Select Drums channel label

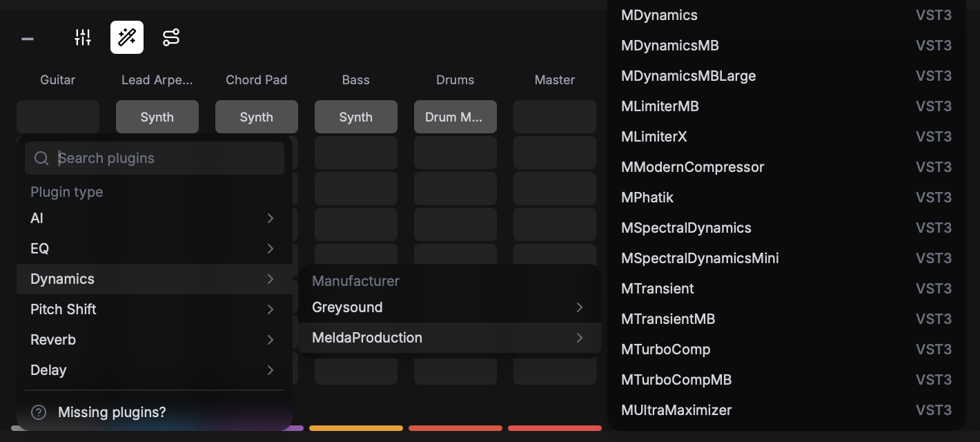tap(455, 80)
